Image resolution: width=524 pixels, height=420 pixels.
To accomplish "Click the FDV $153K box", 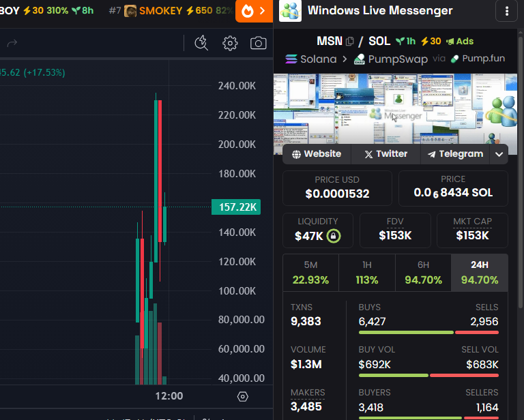I will (x=395, y=230).
